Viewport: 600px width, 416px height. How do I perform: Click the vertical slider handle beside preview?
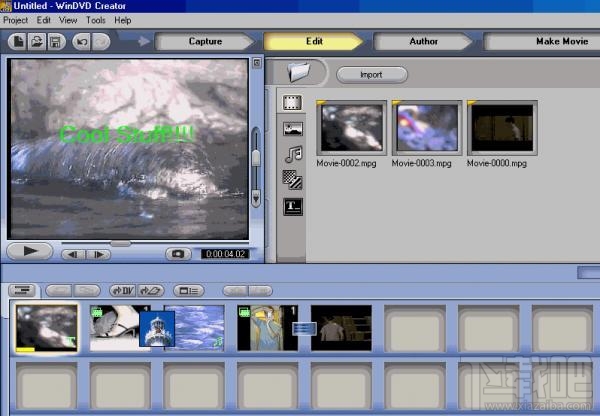[256, 158]
